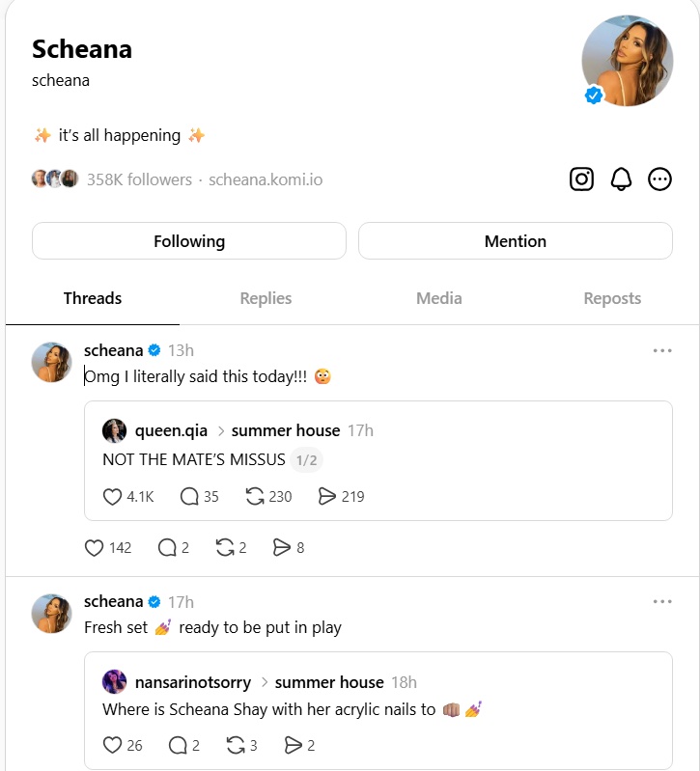
Task: Like the quoted queen.qia post
Action: [113, 497]
